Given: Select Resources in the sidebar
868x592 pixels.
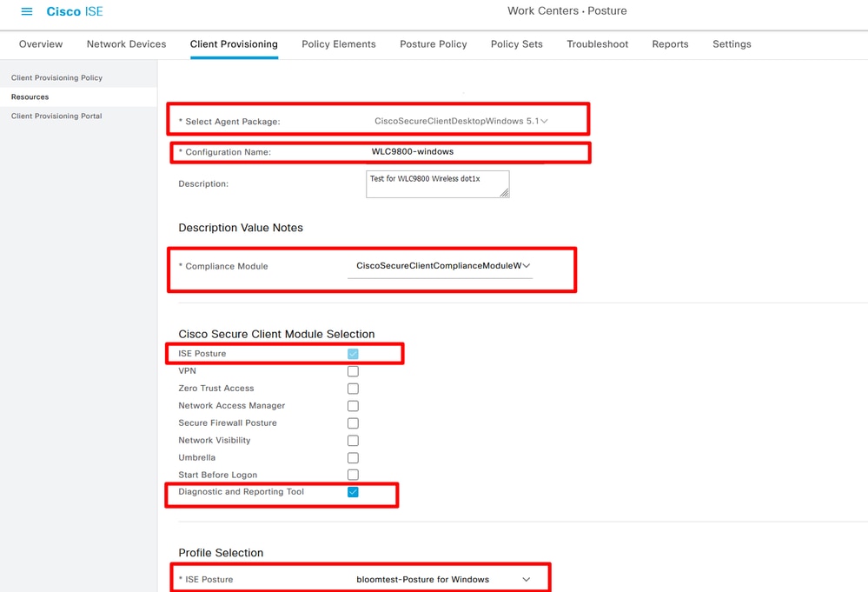Looking at the screenshot, I should 30,96.
